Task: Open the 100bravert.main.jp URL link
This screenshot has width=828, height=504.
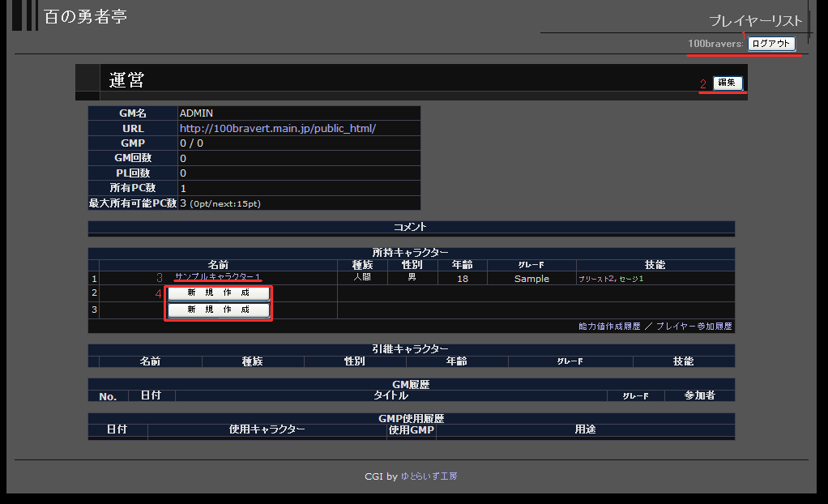Action: (x=277, y=128)
